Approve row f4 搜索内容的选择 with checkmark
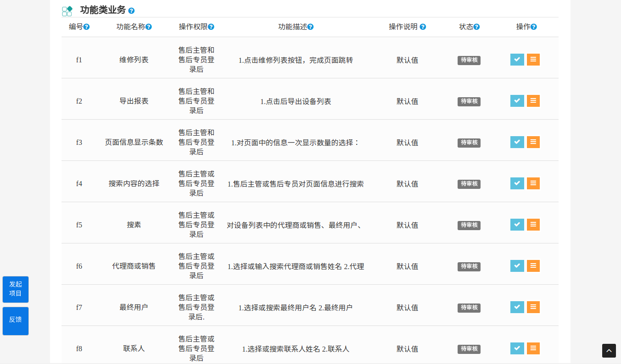This screenshot has height=364, width=621. pos(517,183)
